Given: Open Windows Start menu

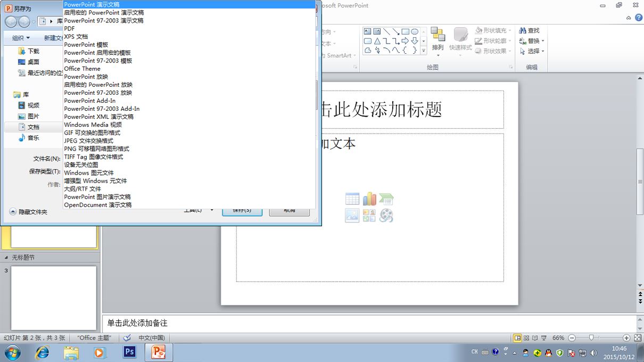Looking at the screenshot, I should click(x=12, y=352).
